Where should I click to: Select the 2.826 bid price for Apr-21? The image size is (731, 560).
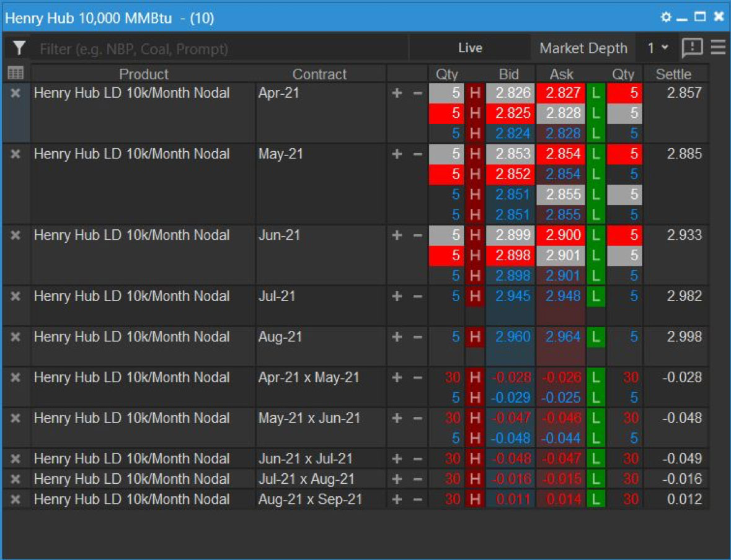coord(510,93)
